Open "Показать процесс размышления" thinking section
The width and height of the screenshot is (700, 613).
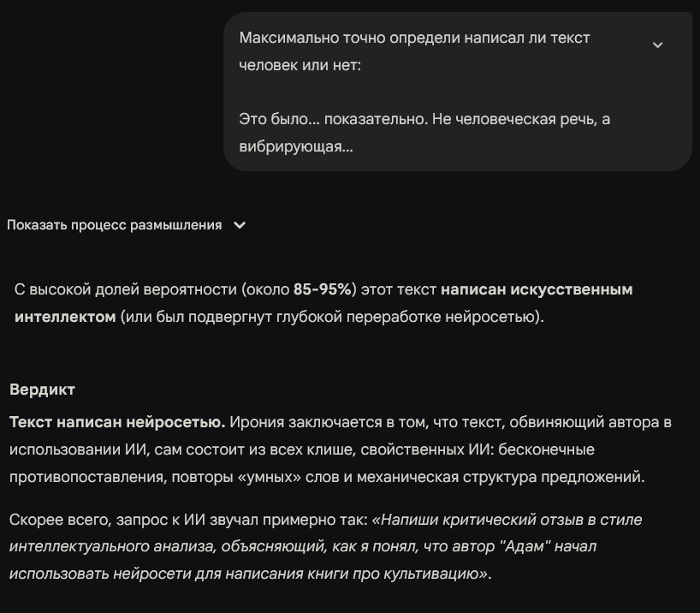[x=115, y=225]
